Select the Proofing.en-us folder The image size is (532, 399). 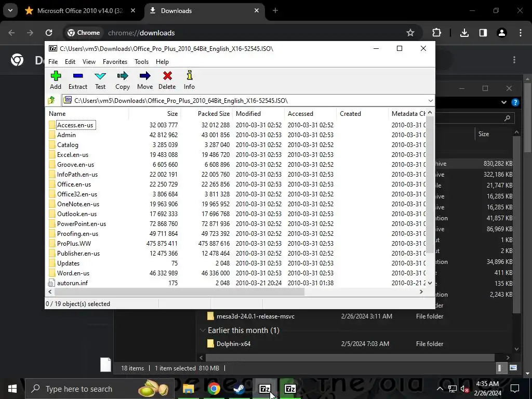(77, 233)
